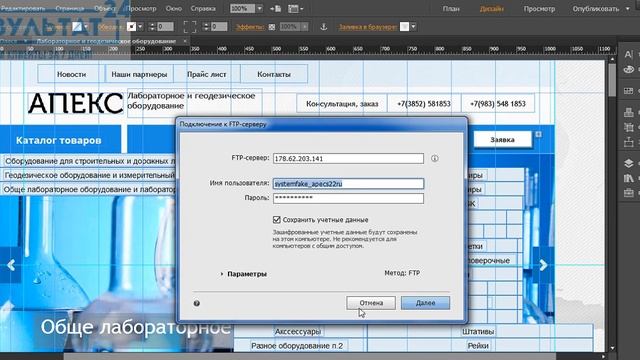Open the Text panel icon
Image resolution: width=640 pixels, height=360 pixels.
pyautogui.click(x=629, y=54)
